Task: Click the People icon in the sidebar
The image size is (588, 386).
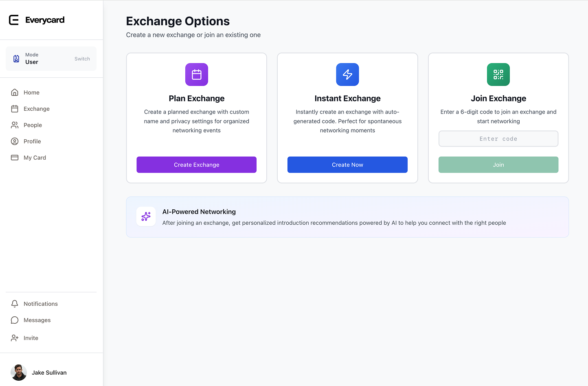Action: tap(15, 125)
